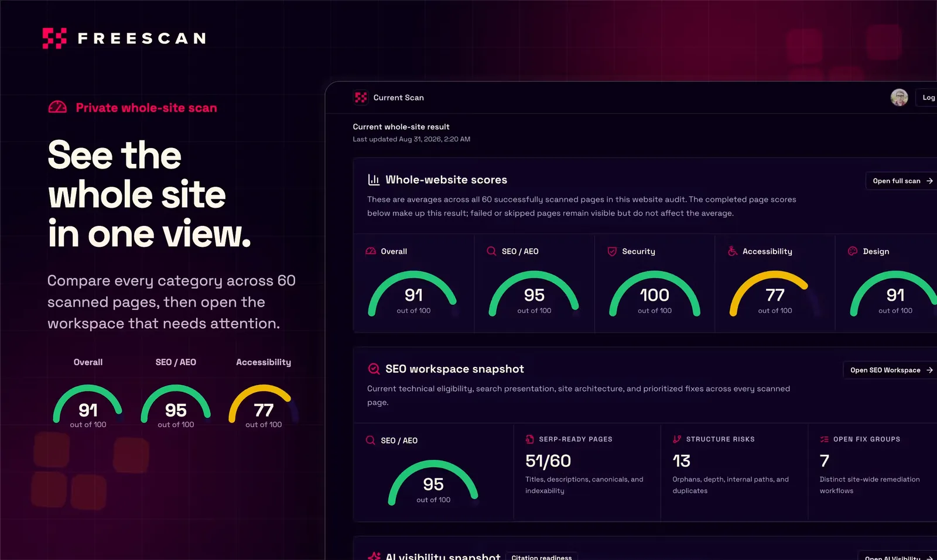This screenshot has height=560, width=937.
Task: Click "Distinct site-wide remediation workflows" text
Action: (870, 485)
